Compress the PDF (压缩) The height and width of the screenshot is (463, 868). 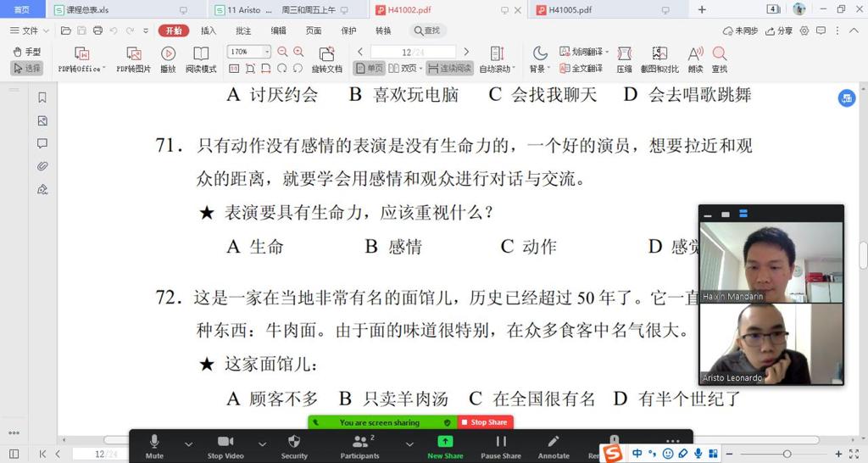coord(625,60)
